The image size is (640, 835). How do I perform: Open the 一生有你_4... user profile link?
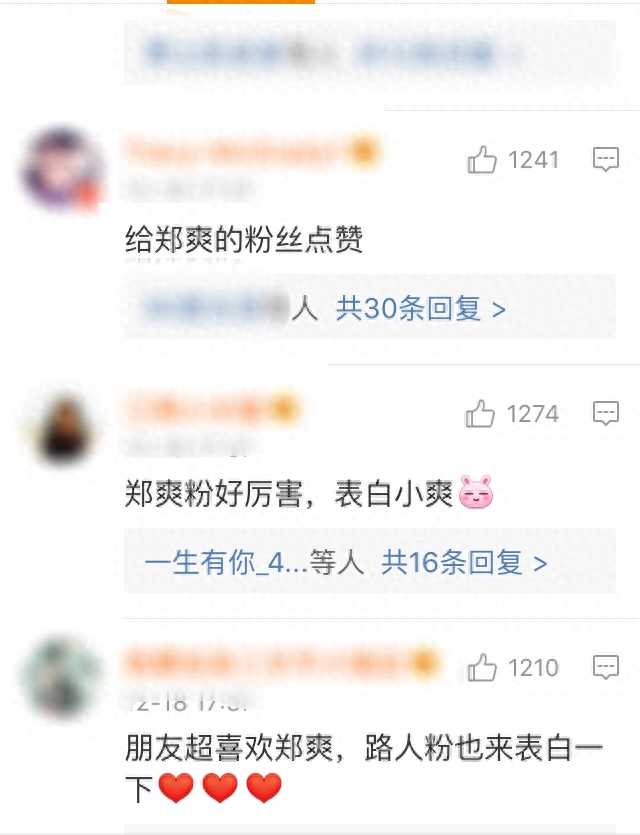(x=226, y=563)
